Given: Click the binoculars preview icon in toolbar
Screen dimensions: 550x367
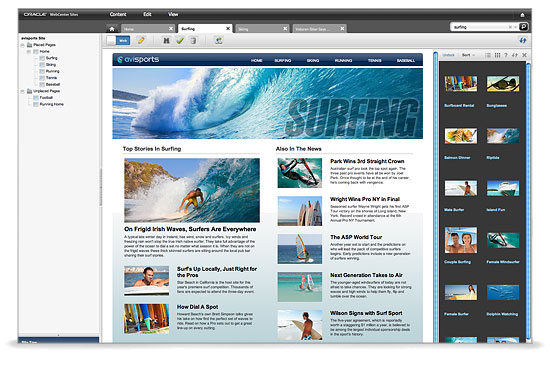Looking at the screenshot, I should point(167,41).
